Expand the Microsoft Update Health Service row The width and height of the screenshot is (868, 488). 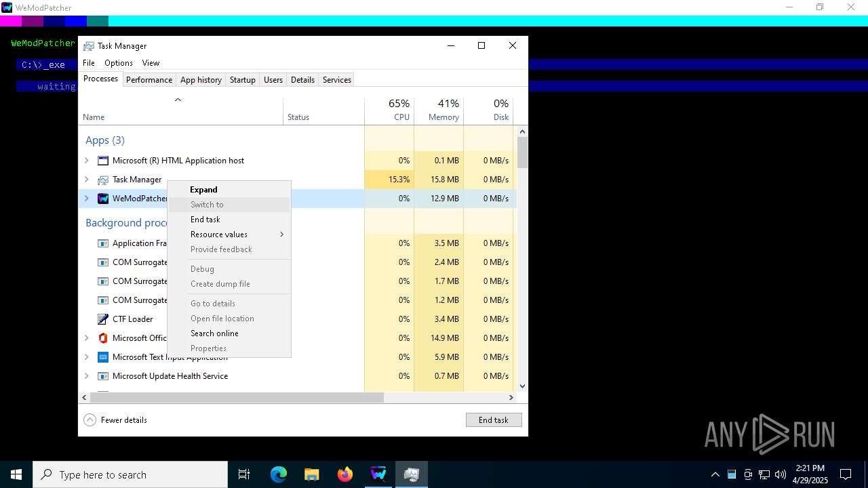tap(86, 376)
